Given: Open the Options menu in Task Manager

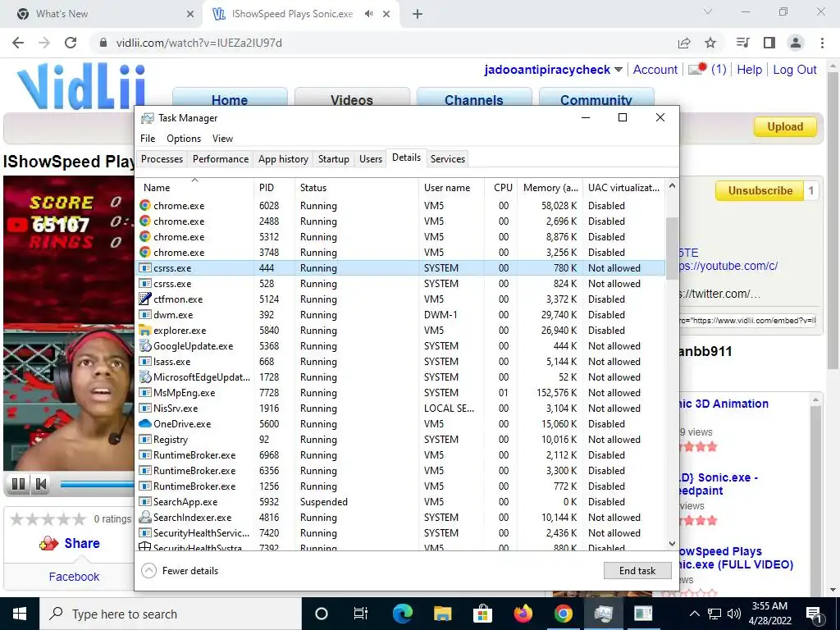Looking at the screenshot, I should point(184,138).
